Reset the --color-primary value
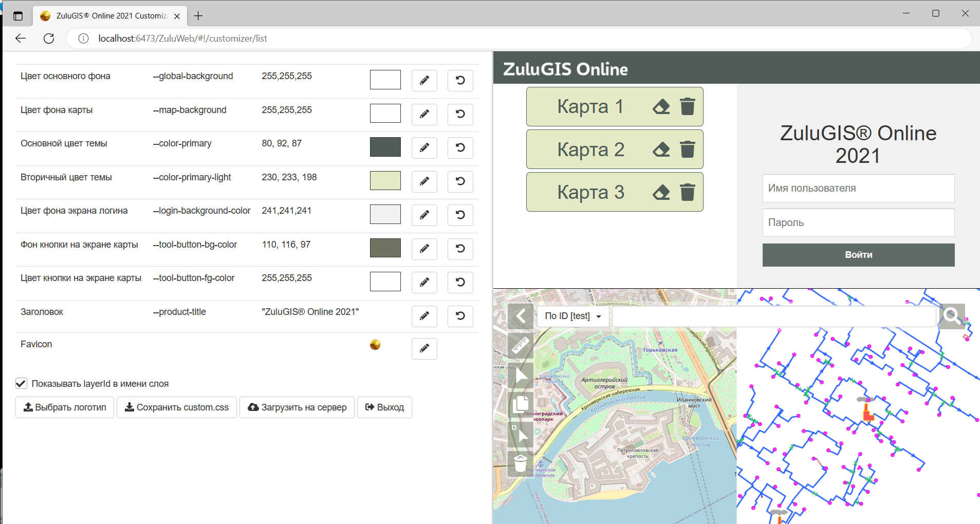This screenshot has height=524, width=980. coord(460,148)
